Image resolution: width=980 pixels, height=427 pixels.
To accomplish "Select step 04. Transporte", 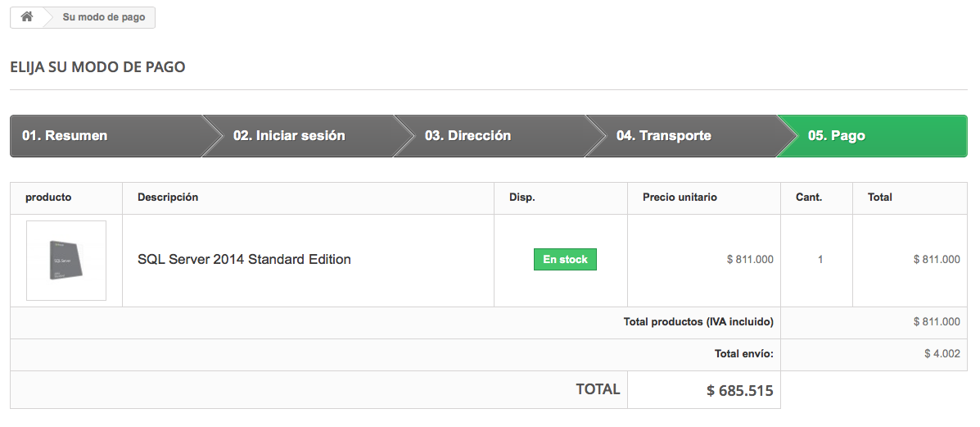I will tap(663, 136).
